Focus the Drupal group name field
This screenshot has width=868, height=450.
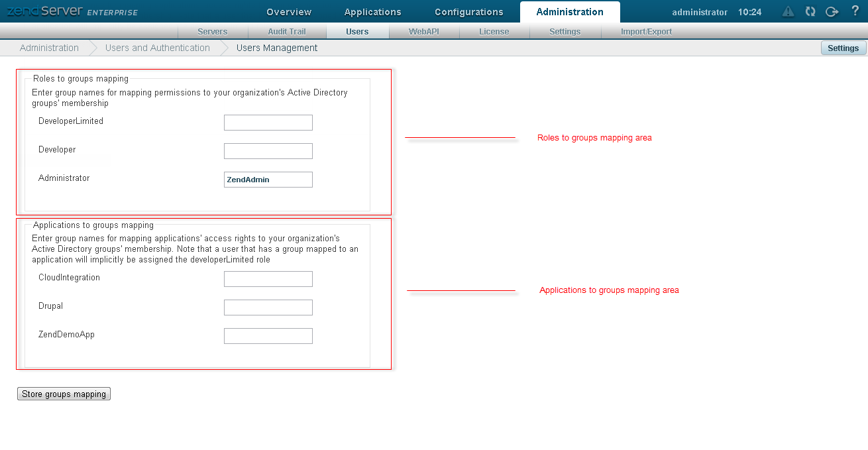tap(268, 308)
